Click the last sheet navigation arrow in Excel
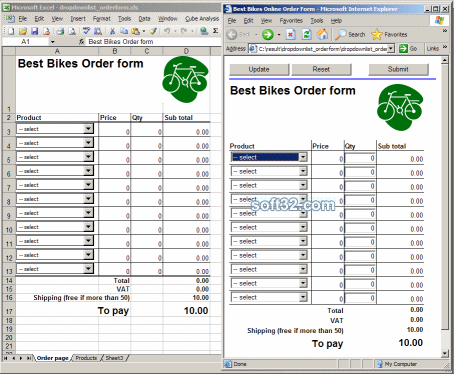The image size is (454, 374). click(x=29, y=358)
